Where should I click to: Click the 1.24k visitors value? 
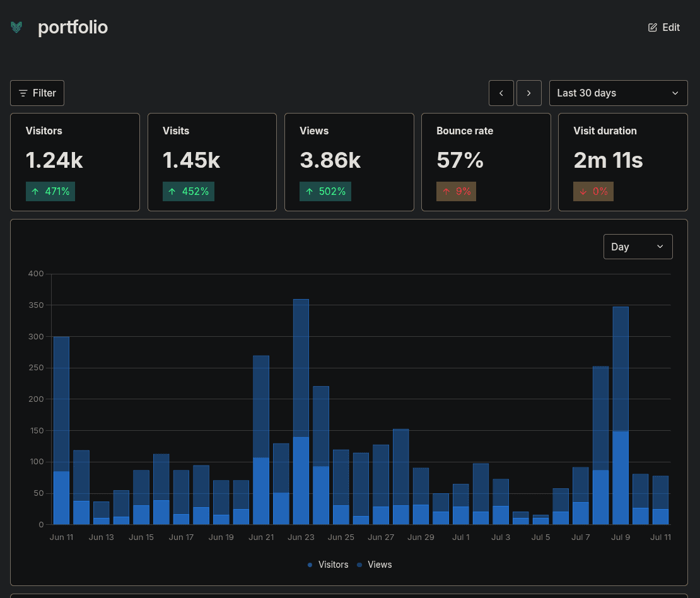[x=54, y=160]
